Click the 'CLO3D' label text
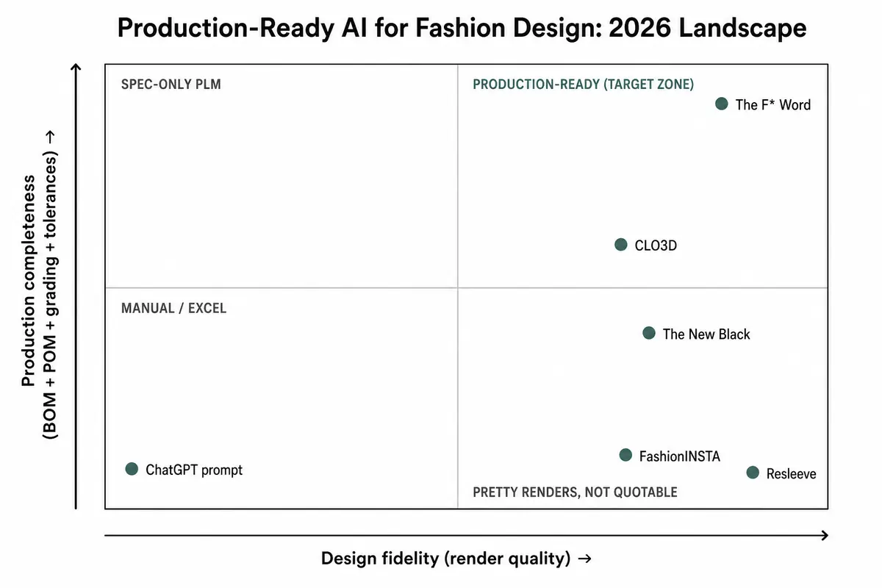The image size is (882, 588). [656, 245]
